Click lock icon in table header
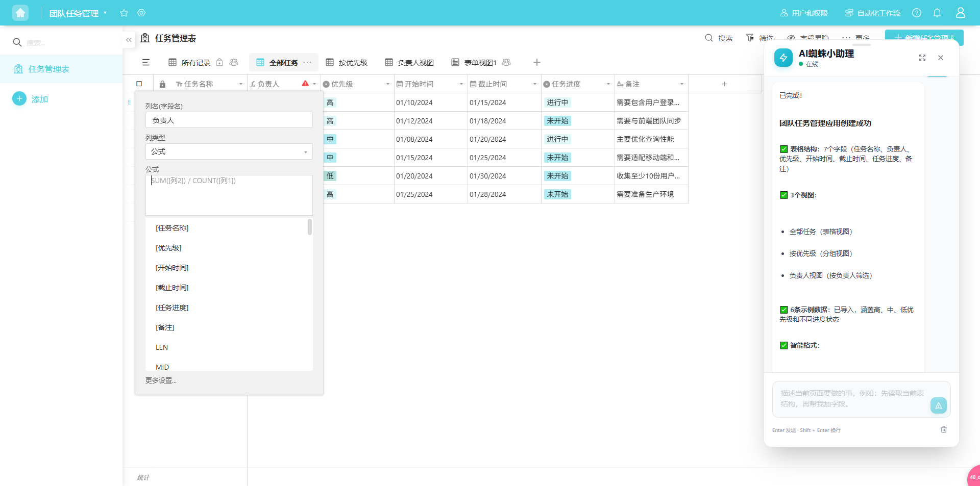 click(x=162, y=84)
